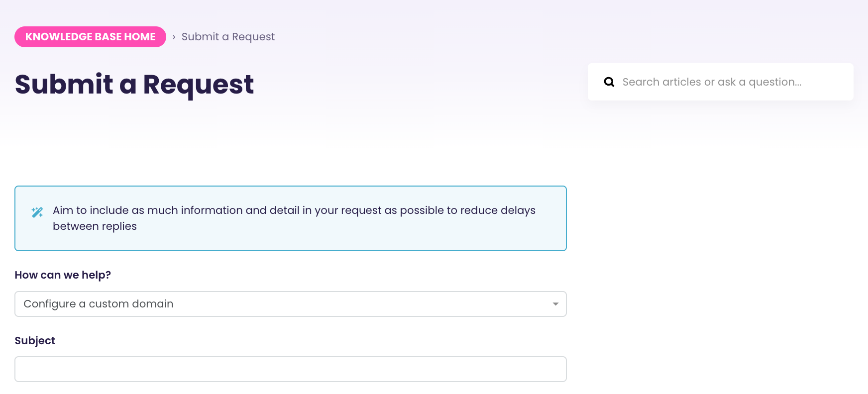Open the "How can we help?" dropdown

click(290, 304)
